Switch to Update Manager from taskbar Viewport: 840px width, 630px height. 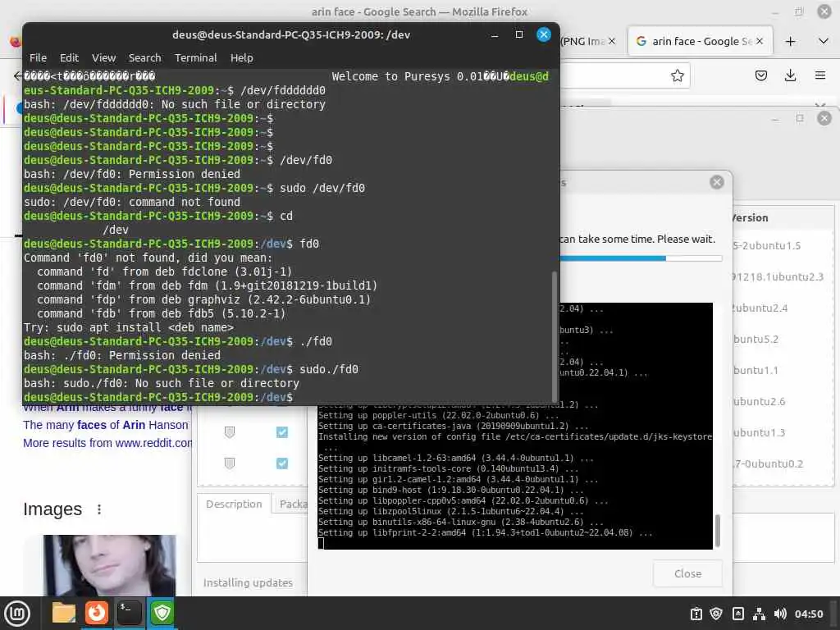click(x=162, y=613)
